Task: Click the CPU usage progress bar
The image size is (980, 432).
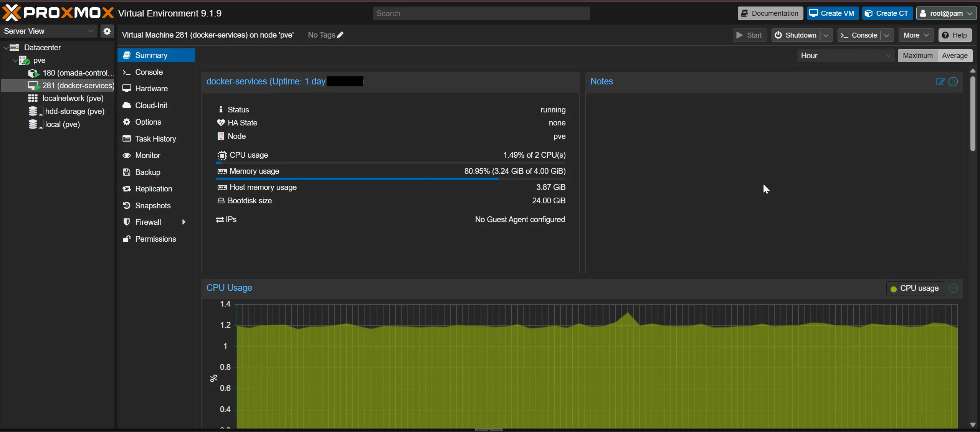Action: click(x=391, y=163)
